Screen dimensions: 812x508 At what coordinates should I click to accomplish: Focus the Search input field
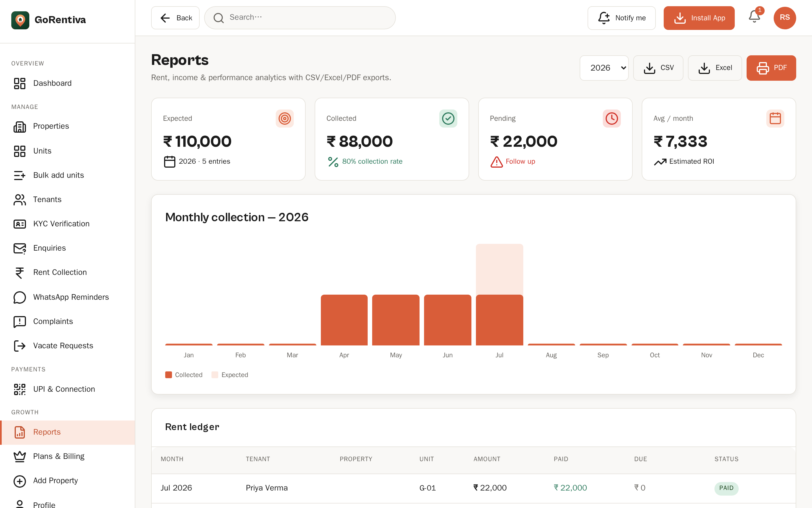[x=300, y=18]
